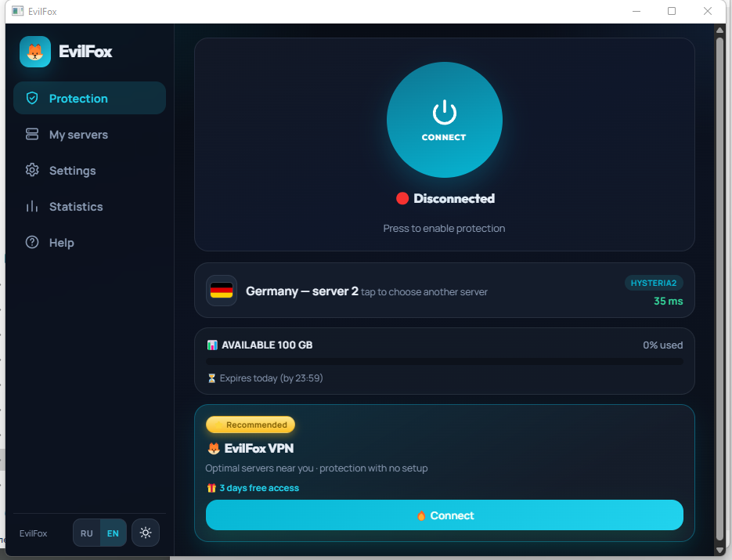This screenshot has height=560, width=732.
Task: Click the scrollbar up arrow
Action: [719, 30]
